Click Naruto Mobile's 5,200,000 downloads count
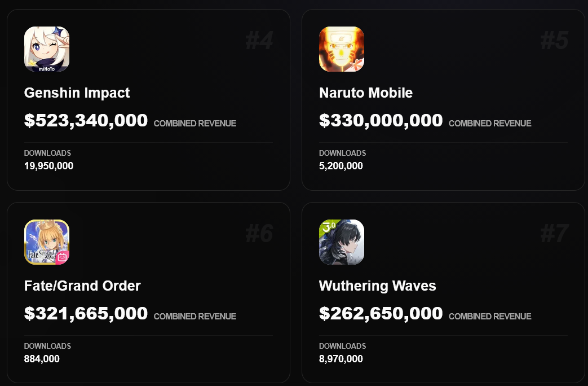 (341, 166)
